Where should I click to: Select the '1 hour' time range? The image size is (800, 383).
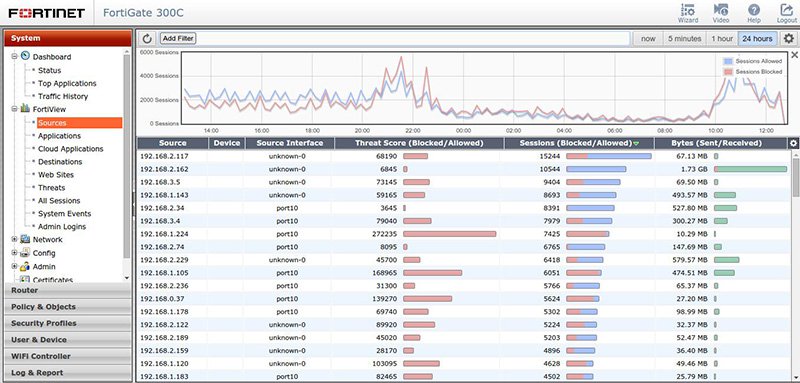click(x=722, y=38)
